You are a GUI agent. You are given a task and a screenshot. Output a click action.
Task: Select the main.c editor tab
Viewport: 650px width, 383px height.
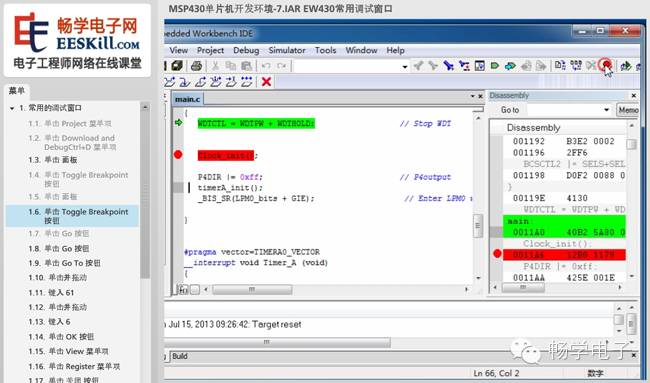tap(187, 99)
